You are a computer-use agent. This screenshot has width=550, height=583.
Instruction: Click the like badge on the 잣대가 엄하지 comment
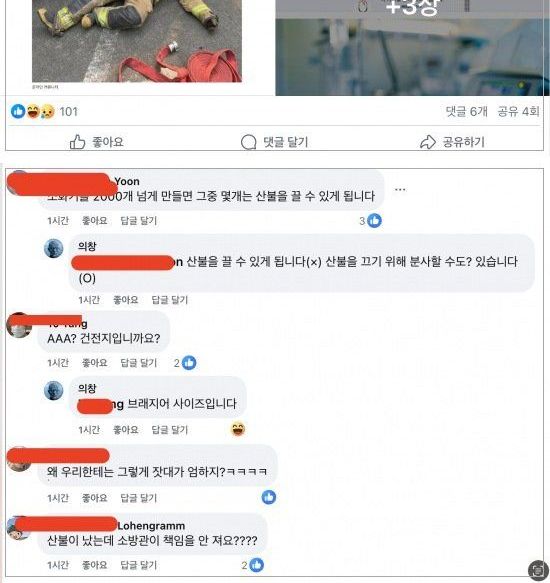pos(269,497)
